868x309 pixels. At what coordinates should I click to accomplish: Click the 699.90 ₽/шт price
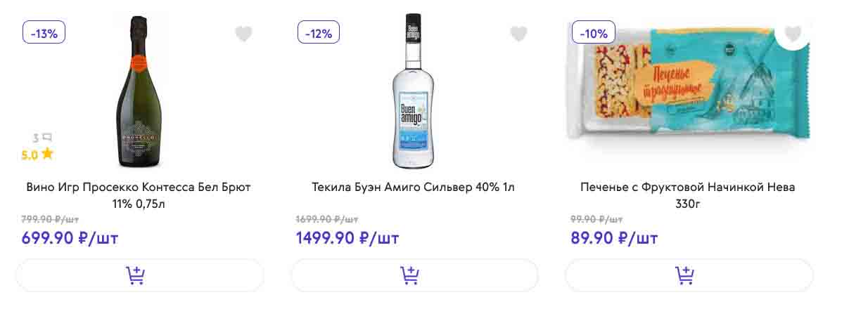click(70, 238)
